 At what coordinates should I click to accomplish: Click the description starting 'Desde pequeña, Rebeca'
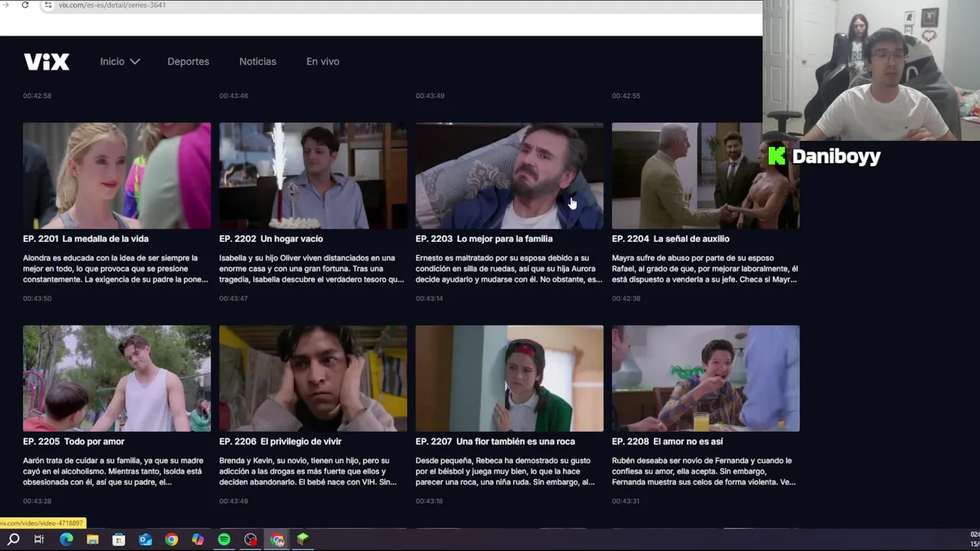pos(505,471)
